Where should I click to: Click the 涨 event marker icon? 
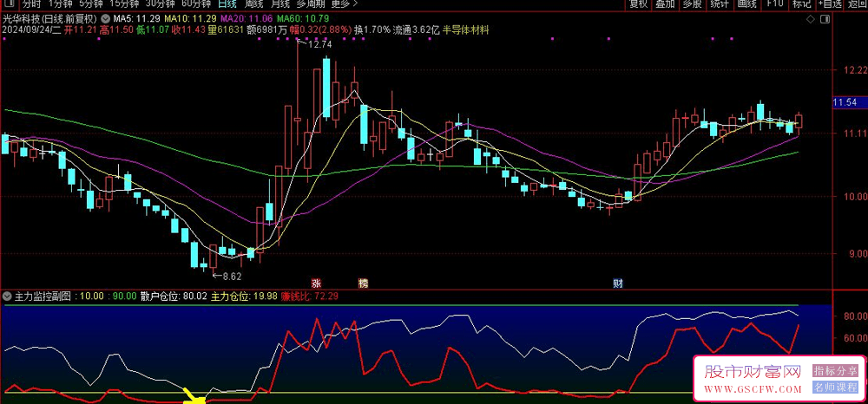(316, 283)
